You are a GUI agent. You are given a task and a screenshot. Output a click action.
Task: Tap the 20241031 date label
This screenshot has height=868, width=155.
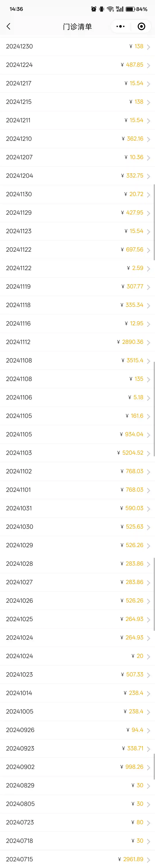(x=19, y=508)
